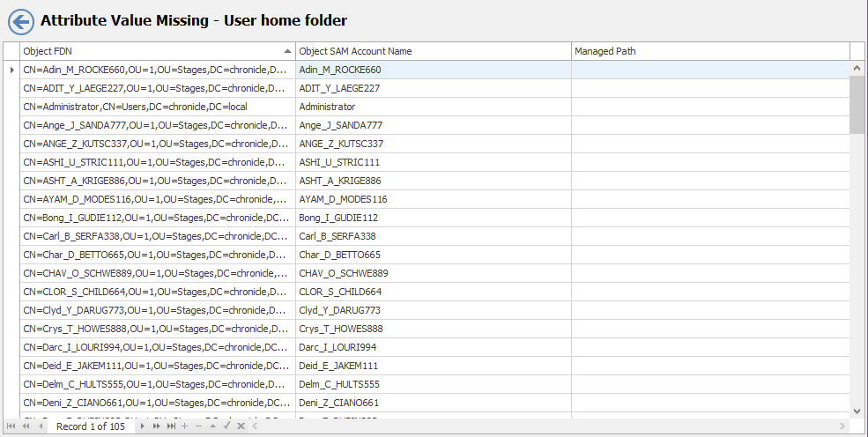
Task: Go to last record in navigator
Action: coord(171,426)
